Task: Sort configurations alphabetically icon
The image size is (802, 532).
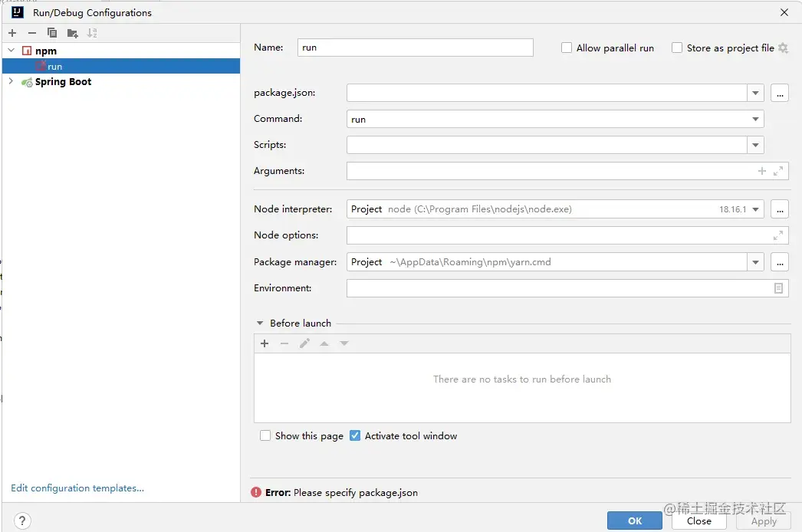Action: (92, 33)
